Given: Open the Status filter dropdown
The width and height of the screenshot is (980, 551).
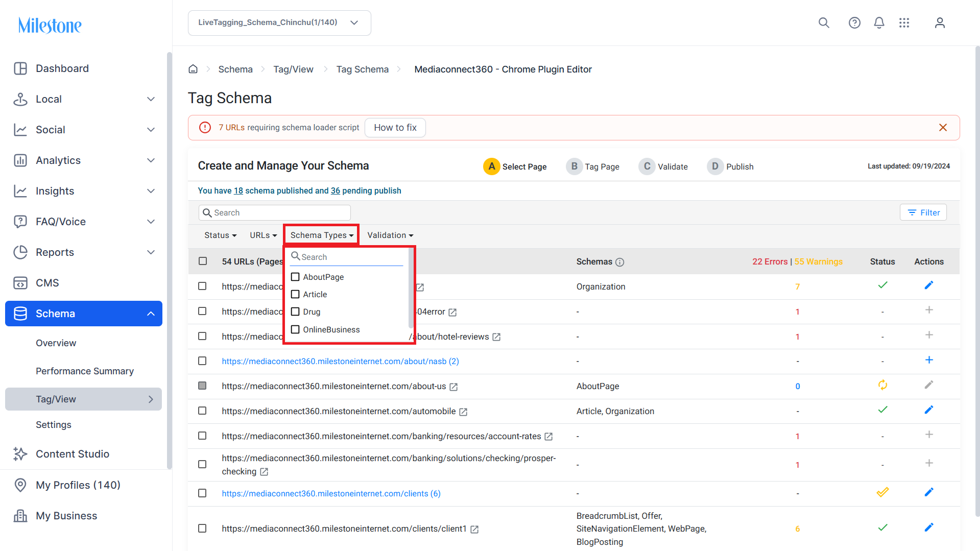Looking at the screenshot, I should click(x=221, y=235).
